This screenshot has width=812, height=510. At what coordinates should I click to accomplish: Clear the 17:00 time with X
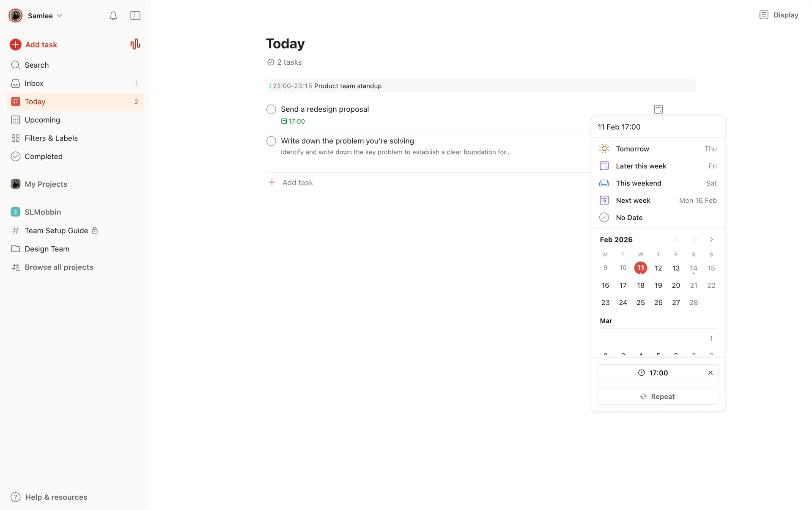[710, 373]
